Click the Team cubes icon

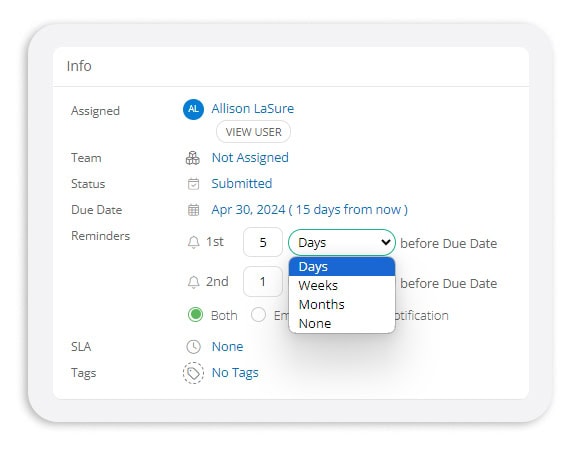(x=193, y=158)
